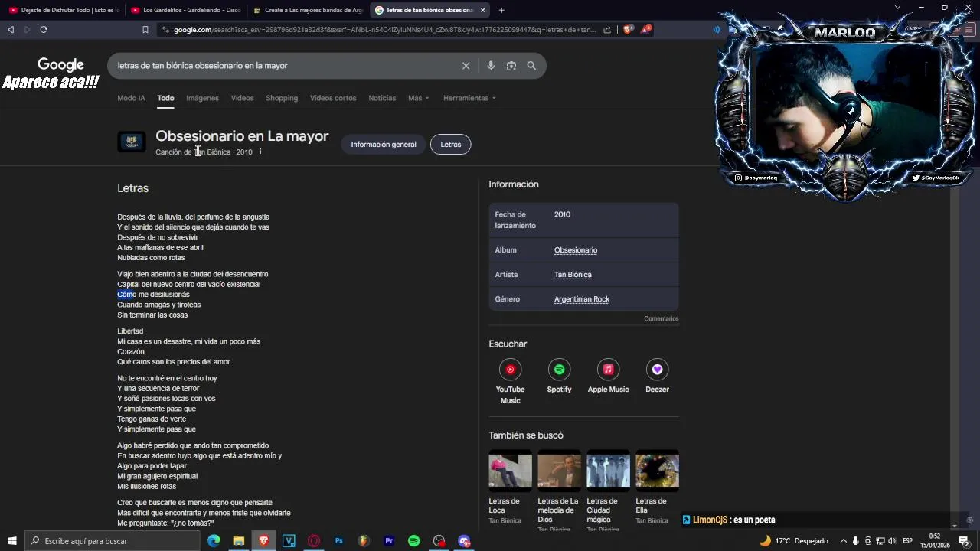This screenshot has width=980, height=551.
Task: Open the Letras de Ella thumbnail
Action: coord(657,471)
